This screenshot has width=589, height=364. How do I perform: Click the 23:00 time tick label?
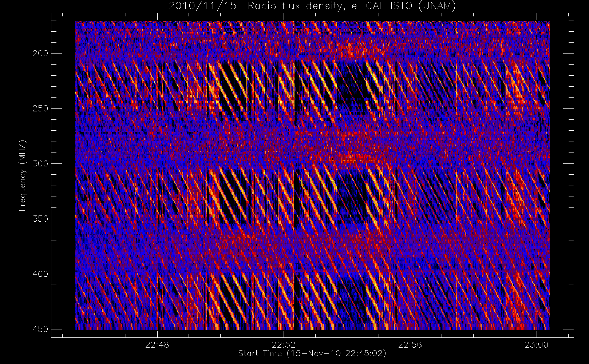(x=536, y=345)
